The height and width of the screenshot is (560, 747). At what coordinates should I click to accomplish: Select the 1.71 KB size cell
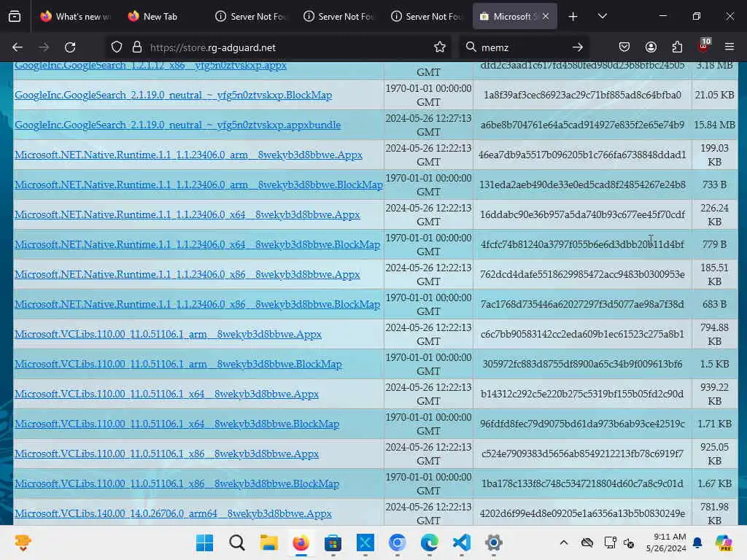pyautogui.click(x=714, y=424)
